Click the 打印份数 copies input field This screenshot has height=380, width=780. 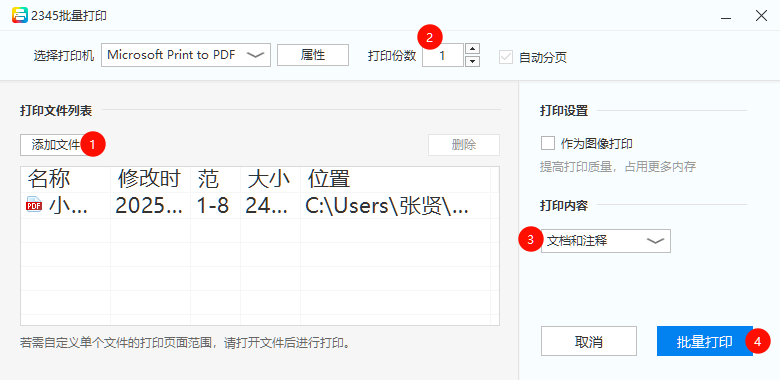pyautogui.click(x=443, y=55)
